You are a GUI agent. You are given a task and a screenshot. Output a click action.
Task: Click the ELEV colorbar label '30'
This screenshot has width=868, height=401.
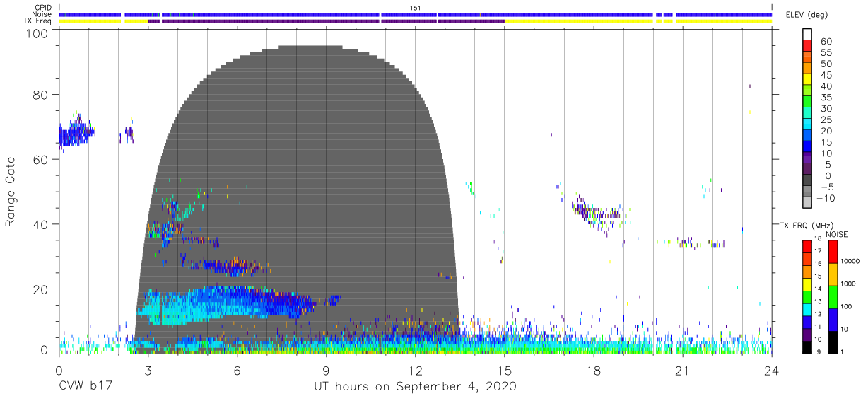[826, 109]
